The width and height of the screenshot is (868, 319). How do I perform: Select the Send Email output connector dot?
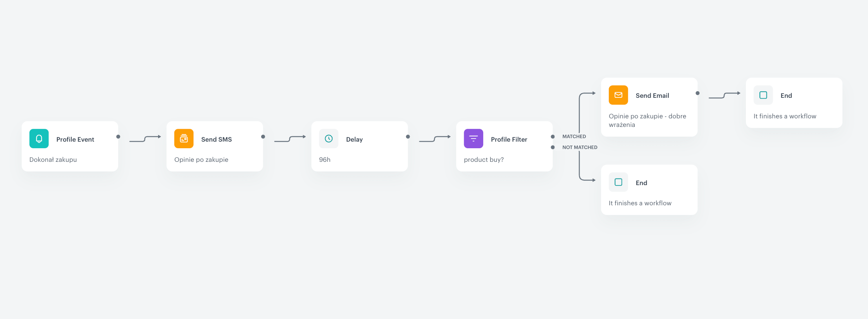698,93
